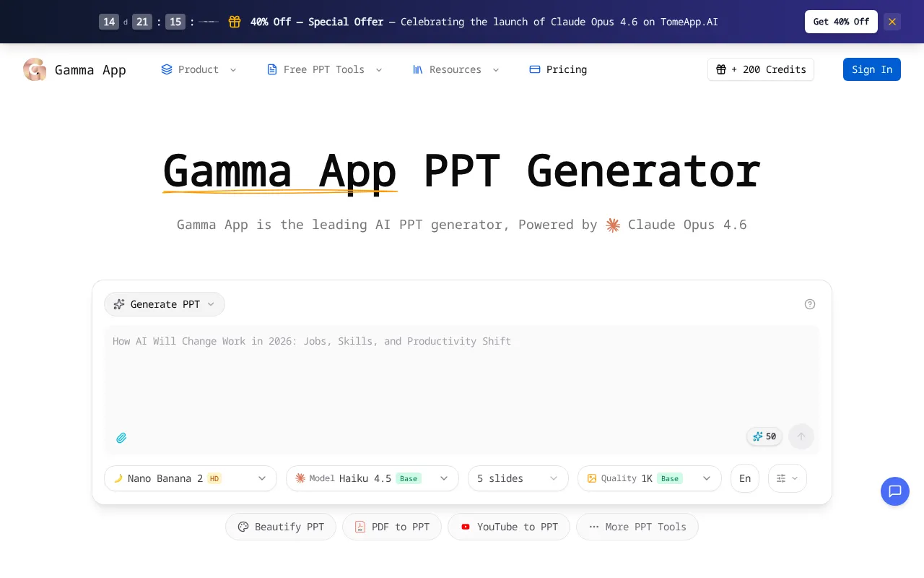Image resolution: width=924 pixels, height=578 pixels.
Task: Click the YouTube to PPT button
Action: tap(509, 527)
